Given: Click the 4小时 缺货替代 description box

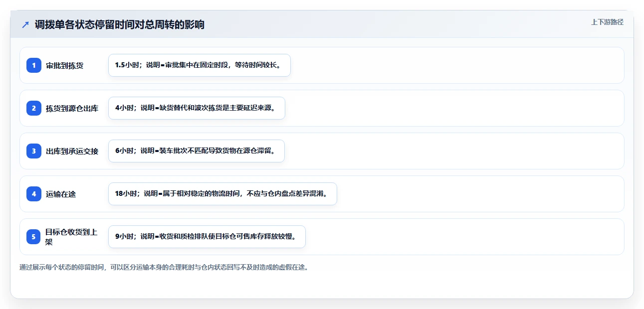Looking at the screenshot, I should click(x=197, y=108).
